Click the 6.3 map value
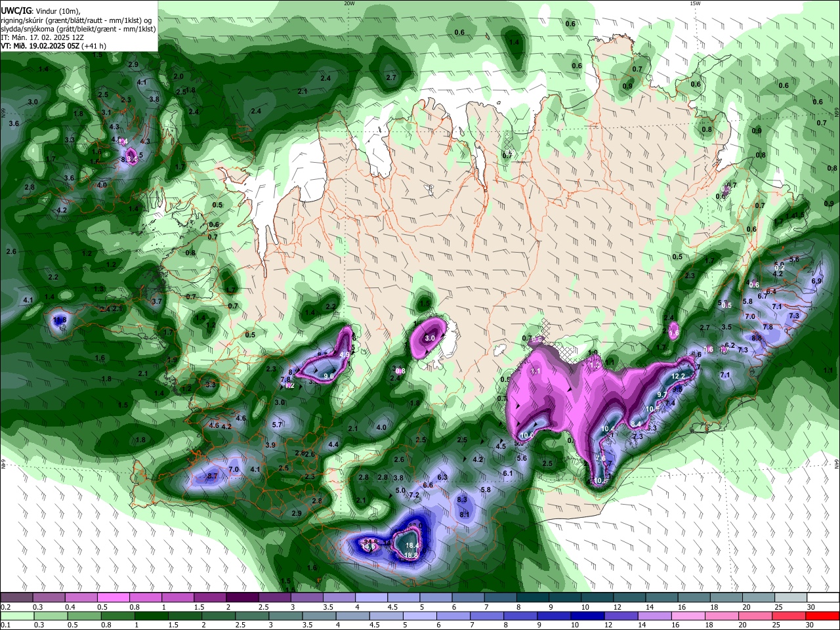840x630 pixels. coord(442,477)
